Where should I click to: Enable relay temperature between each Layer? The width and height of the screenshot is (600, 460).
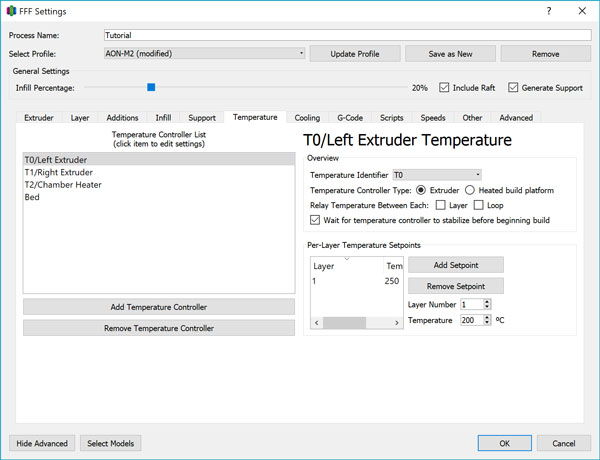[x=440, y=205]
